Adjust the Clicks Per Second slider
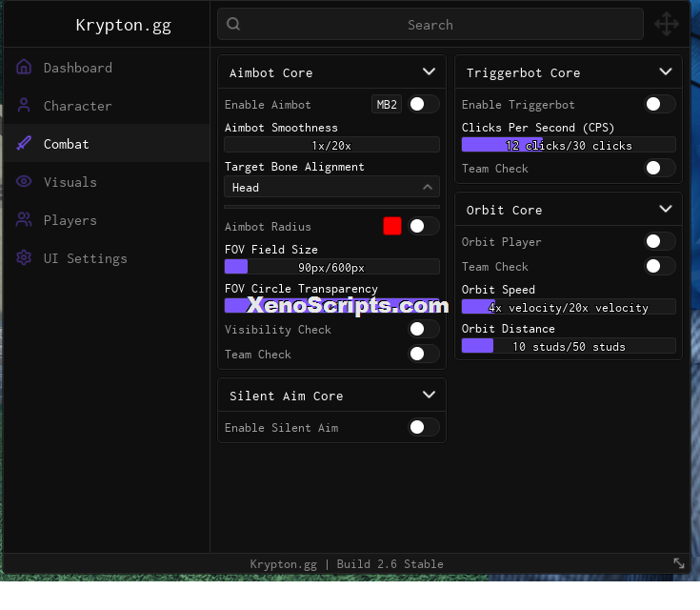 click(x=569, y=145)
